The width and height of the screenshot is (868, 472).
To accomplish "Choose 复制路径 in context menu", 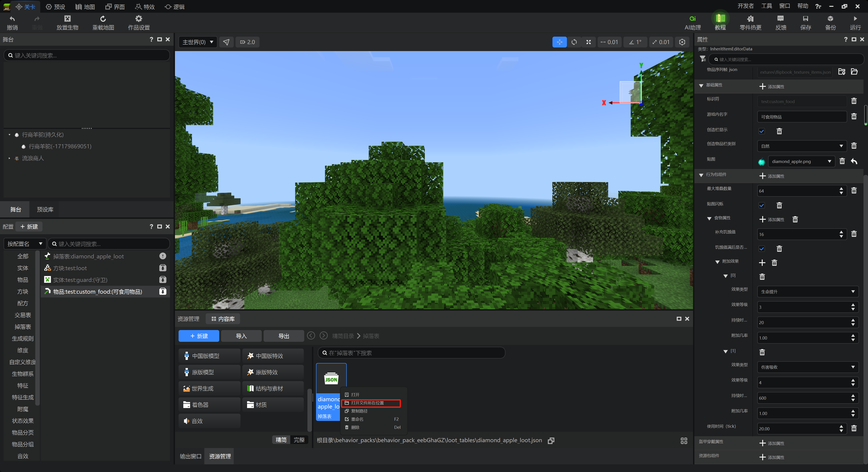I will click(x=373, y=411).
